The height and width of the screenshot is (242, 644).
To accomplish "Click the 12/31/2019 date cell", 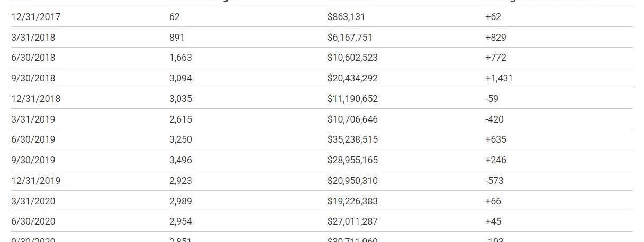I will (x=35, y=181).
